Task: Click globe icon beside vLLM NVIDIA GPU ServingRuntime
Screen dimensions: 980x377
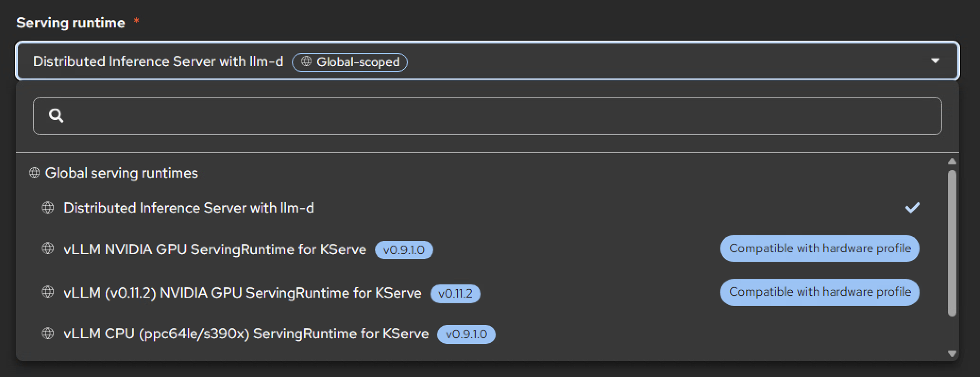Action: tap(48, 249)
